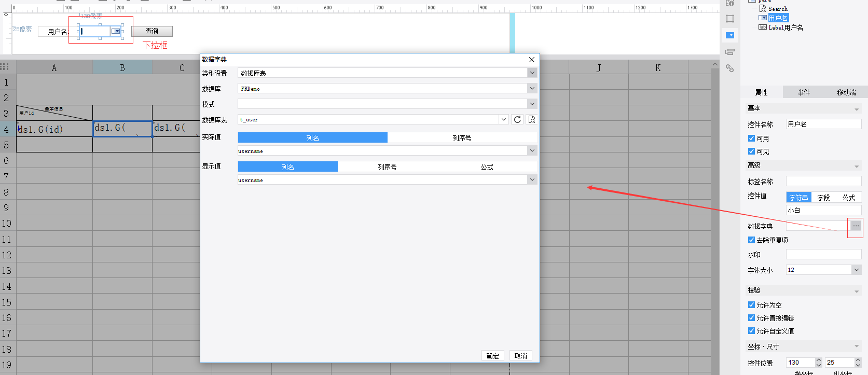The image size is (868, 375).
Task: Switch to the 事件 tab
Action: pyautogui.click(x=804, y=92)
